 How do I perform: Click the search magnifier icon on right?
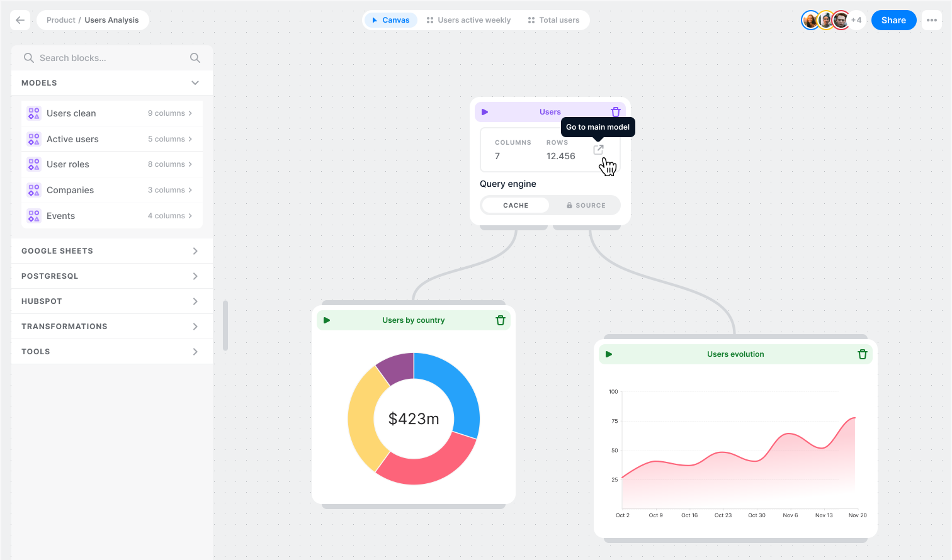tap(195, 58)
